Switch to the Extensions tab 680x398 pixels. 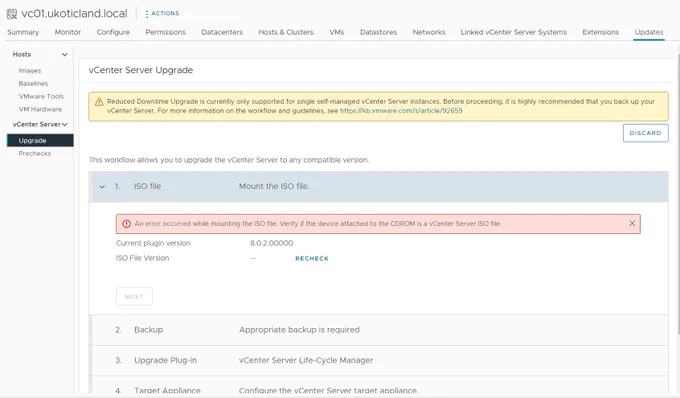coord(601,32)
